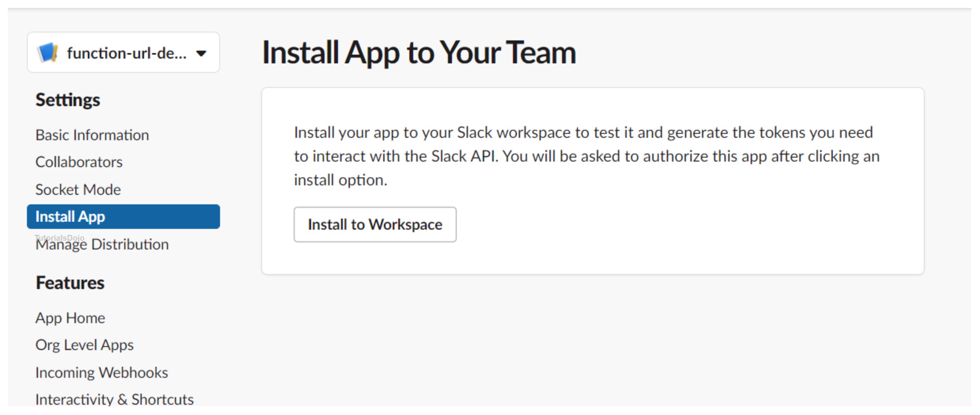
Task: Click the Settings section heading
Action: tap(68, 100)
